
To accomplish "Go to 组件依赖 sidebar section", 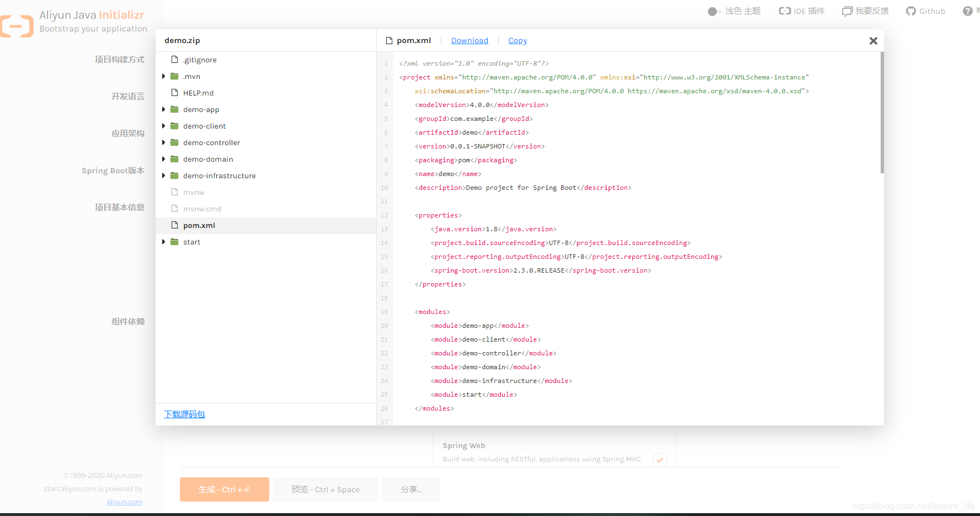I will tap(128, 322).
